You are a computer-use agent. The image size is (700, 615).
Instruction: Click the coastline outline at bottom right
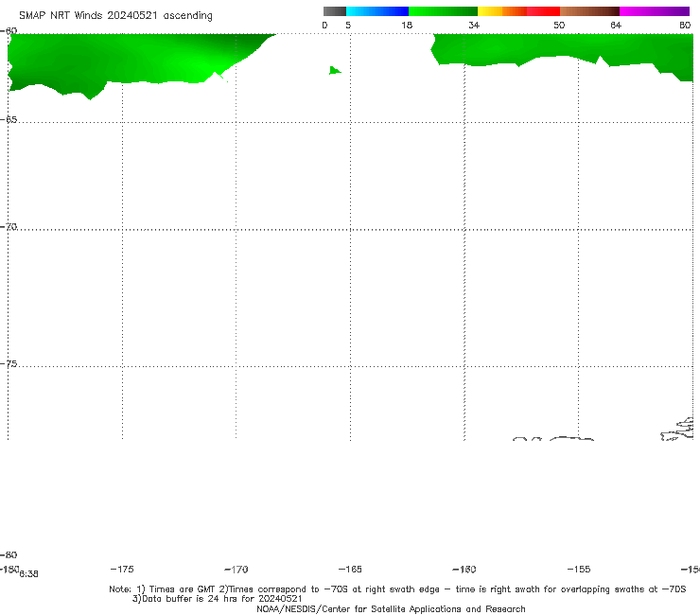click(677, 430)
